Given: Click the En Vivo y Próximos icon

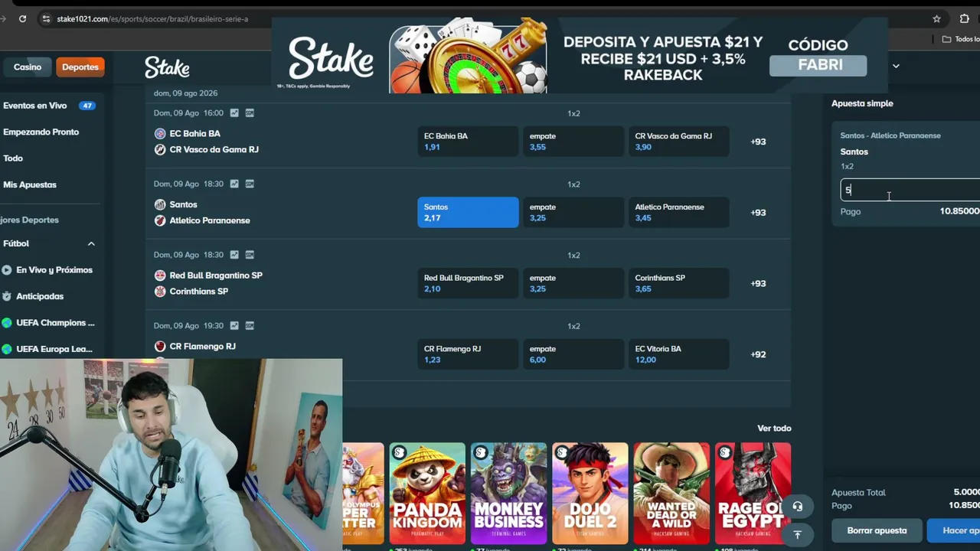Looking at the screenshot, I should click(7, 269).
